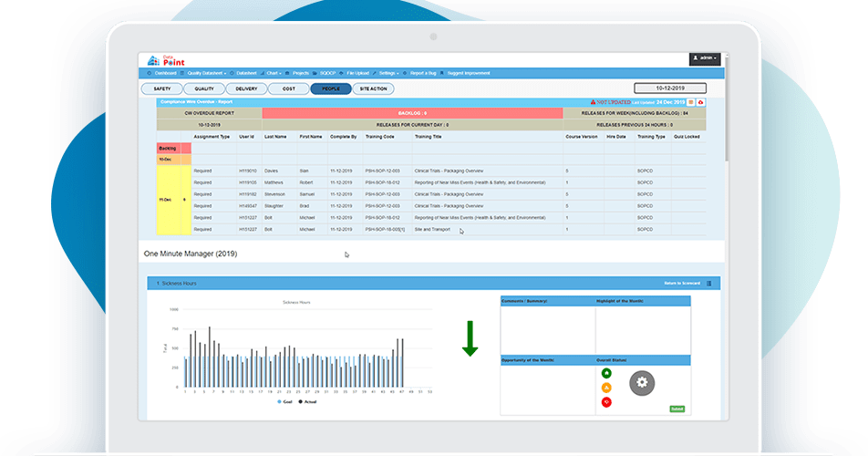Switch to the DELIVERY tab

click(246, 88)
